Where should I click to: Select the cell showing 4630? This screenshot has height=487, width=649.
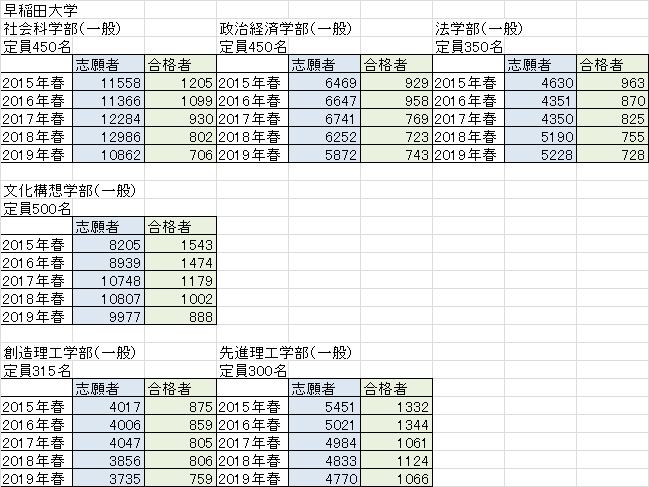coord(541,82)
